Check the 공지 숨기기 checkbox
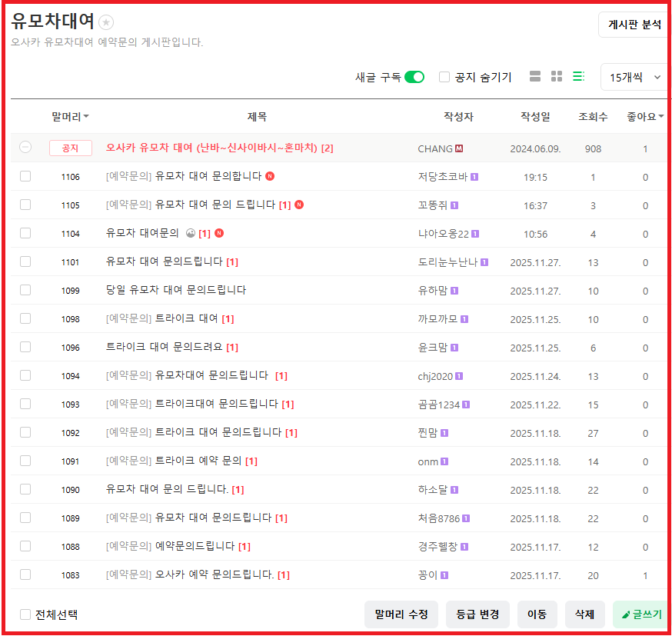Viewport: 672px width, 636px height. point(444,77)
